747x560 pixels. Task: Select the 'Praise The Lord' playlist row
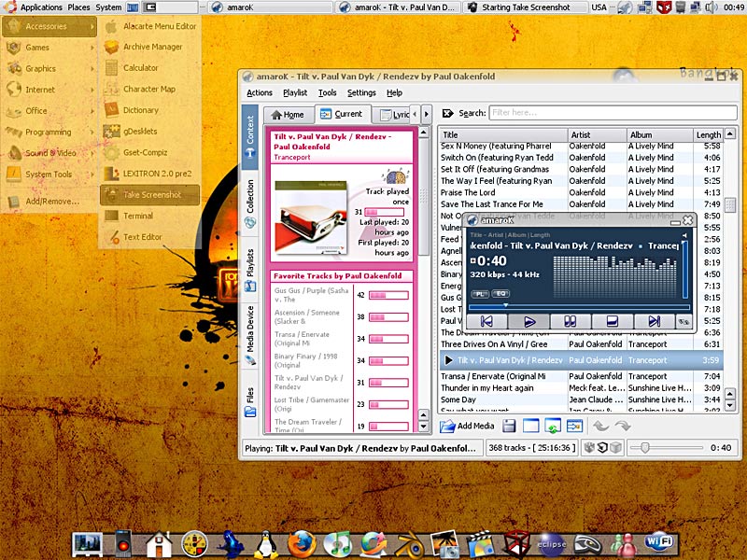(581, 192)
